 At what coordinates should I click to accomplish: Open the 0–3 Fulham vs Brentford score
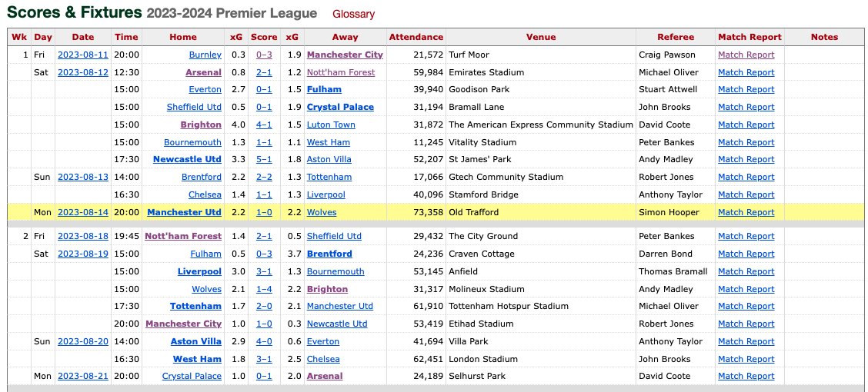pos(264,254)
